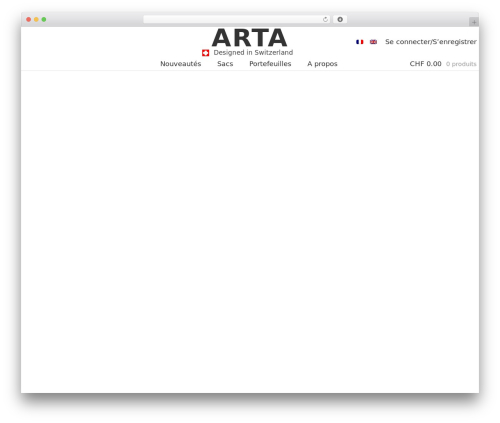Open Se connecter/S'enregistrer link
Screen dimensions: 500x423
[x=431, y=42]
